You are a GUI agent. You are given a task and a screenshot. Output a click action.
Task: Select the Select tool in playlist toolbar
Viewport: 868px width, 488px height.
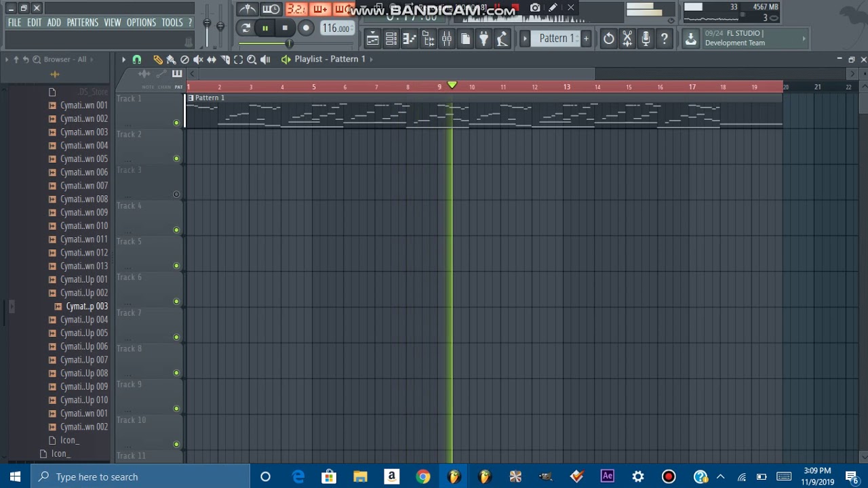pyautogui.click(x=238, y=60)
